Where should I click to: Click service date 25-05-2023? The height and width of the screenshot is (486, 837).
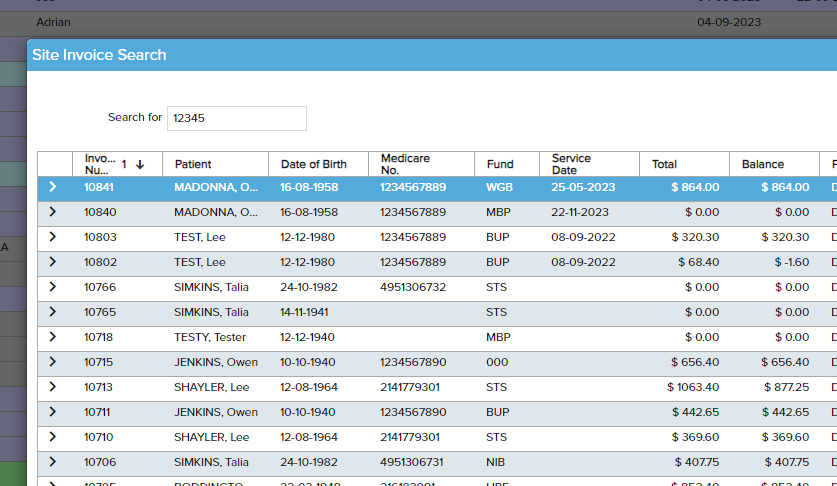[583, 187]
